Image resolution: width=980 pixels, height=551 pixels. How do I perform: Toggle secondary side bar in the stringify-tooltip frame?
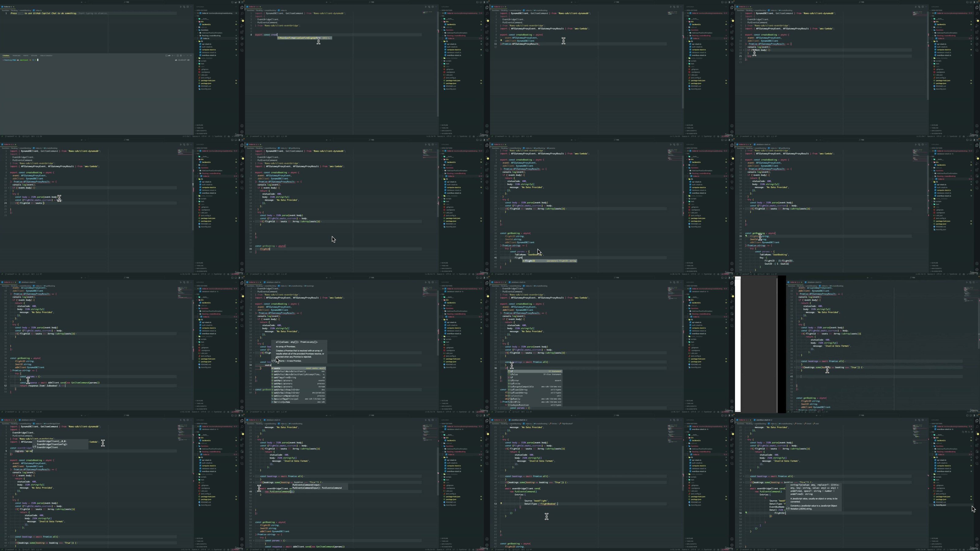click(x=974, y=415)
